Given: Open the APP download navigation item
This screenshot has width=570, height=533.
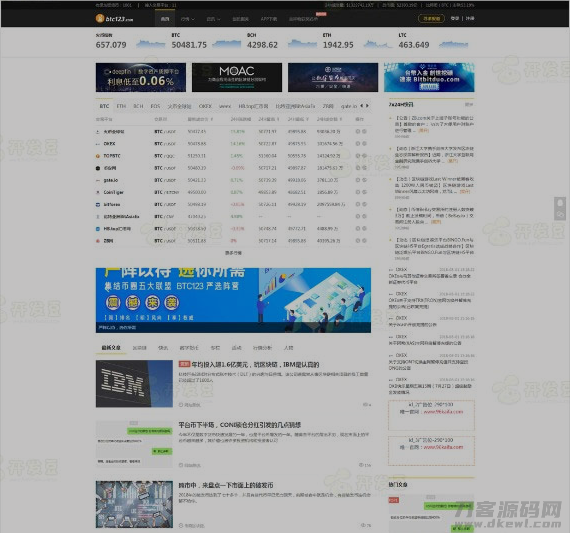Looking at the screenshot, I should pyautogui.click(x=269, y=19).
